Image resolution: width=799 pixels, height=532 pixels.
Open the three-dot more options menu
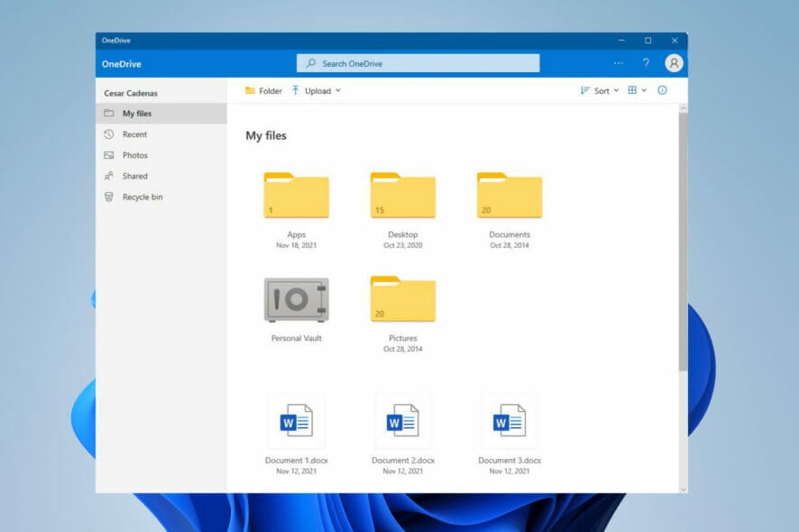click(x=618, y=63)
